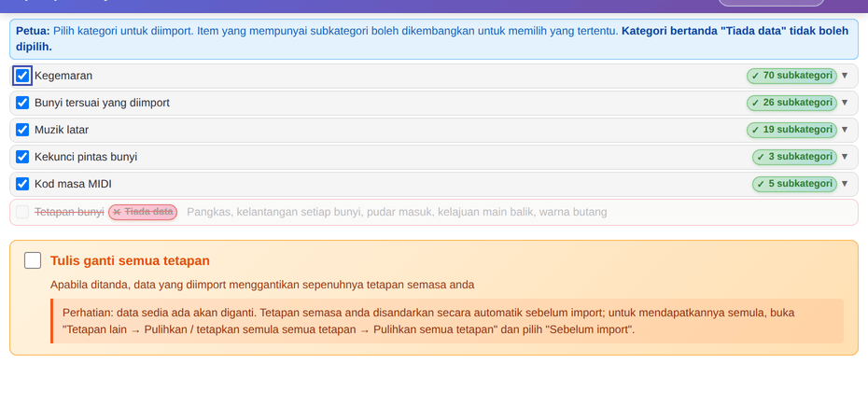Click the Perhatian warning message
Screen dimensions: 868x419
pos(447,321)
